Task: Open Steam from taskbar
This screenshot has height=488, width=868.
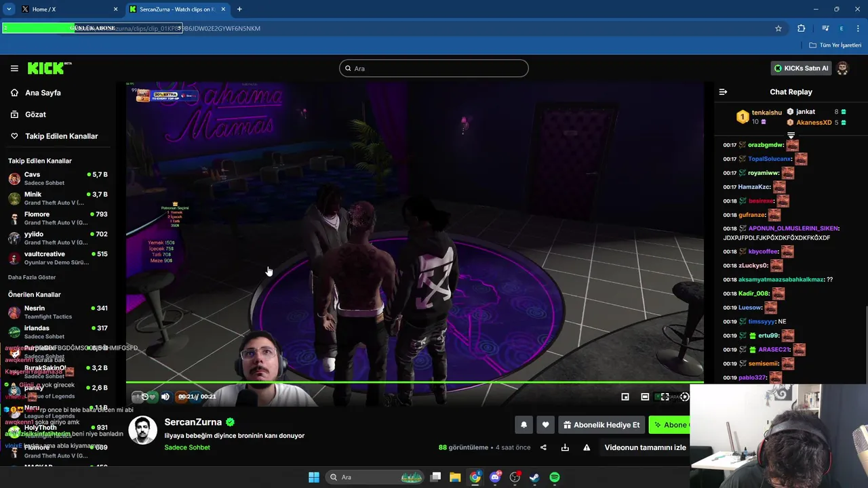Action: point(534,477)
